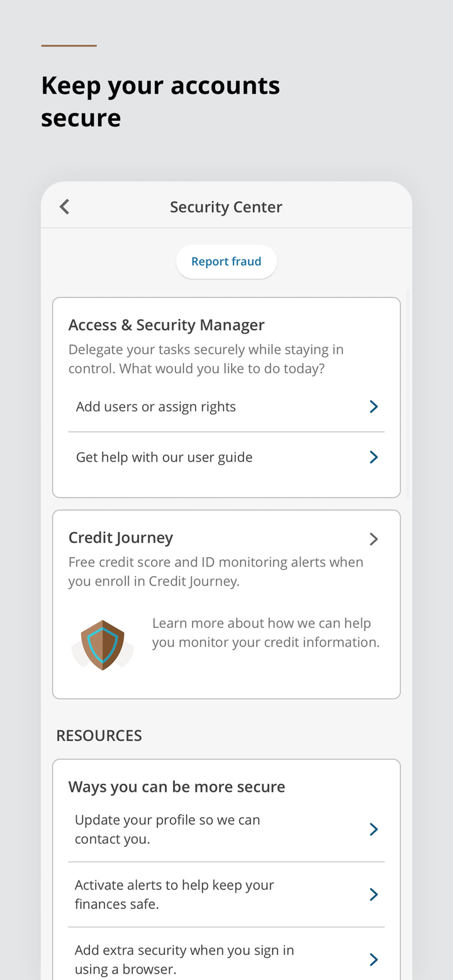This screenshot has width=453, height=980.
Task: Open the Credit Journey heading
Action: (121, 538)
